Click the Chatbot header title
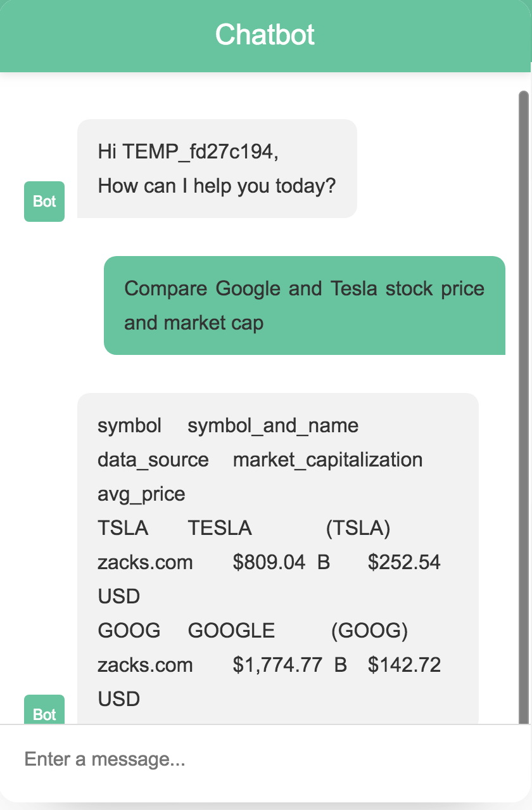Viewport: 532px width, 810px height. point(265,34)
